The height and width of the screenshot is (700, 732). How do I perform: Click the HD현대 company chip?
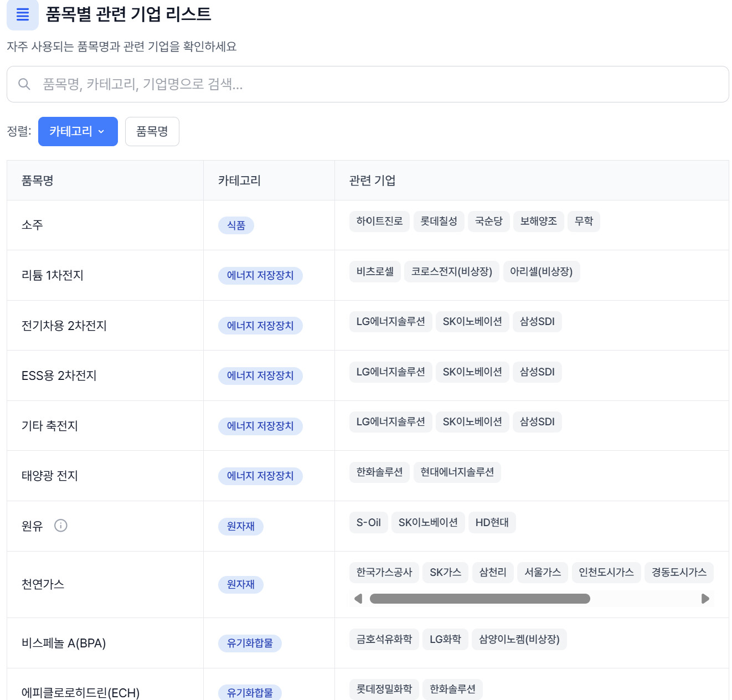(x=492, y=523)
